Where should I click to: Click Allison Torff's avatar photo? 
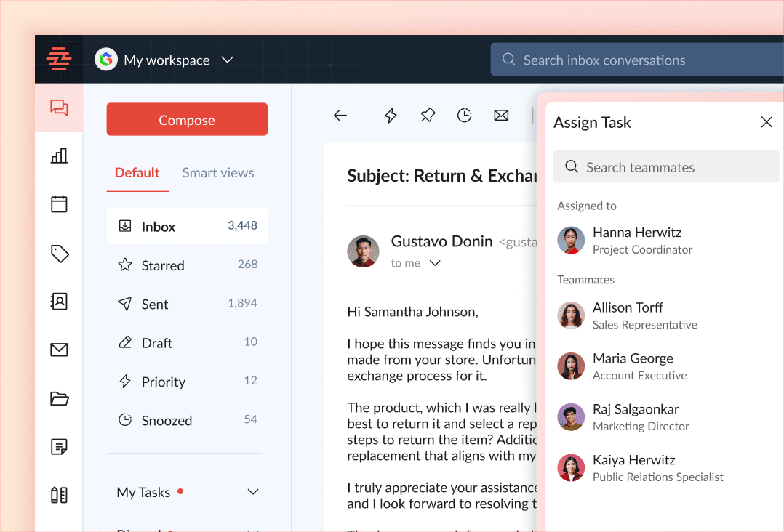point(571,315)
